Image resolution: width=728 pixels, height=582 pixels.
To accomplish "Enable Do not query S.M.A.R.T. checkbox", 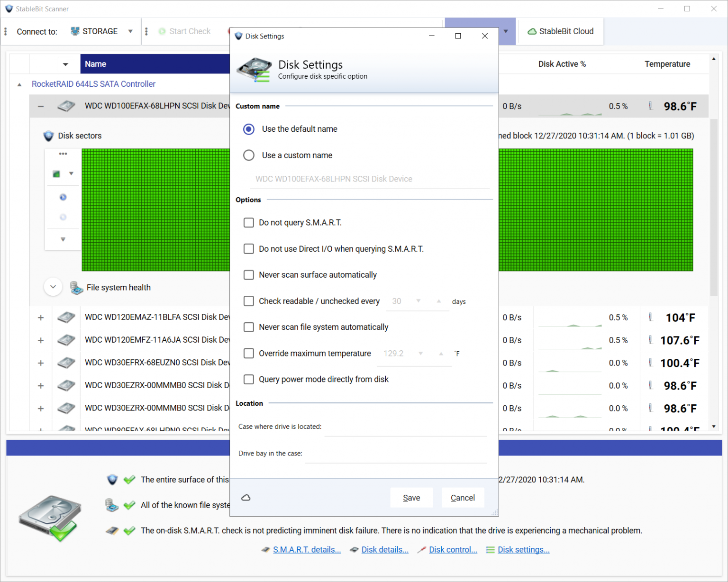I will point(249,223).
